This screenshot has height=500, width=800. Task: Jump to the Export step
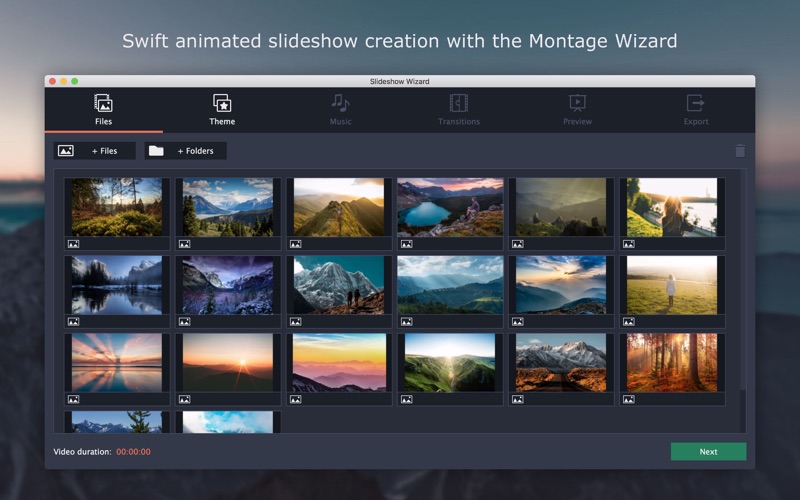click(x=696, y=110)
